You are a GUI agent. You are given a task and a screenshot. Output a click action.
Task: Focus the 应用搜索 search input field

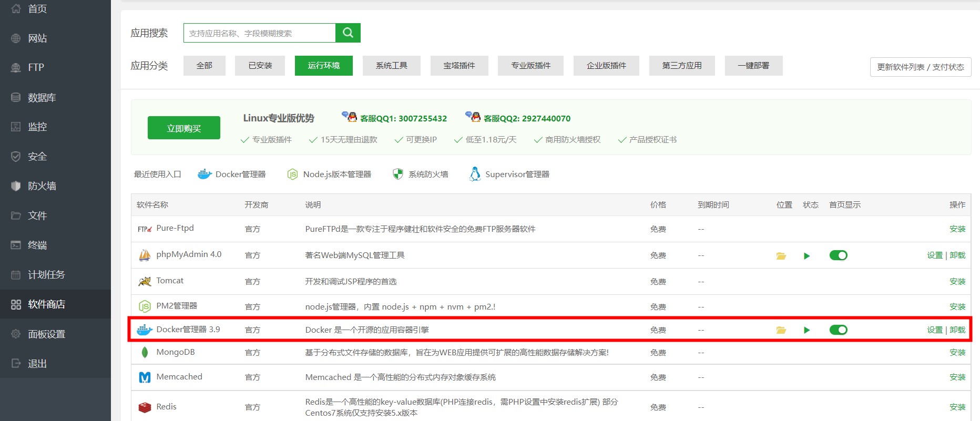coord(260,33)
